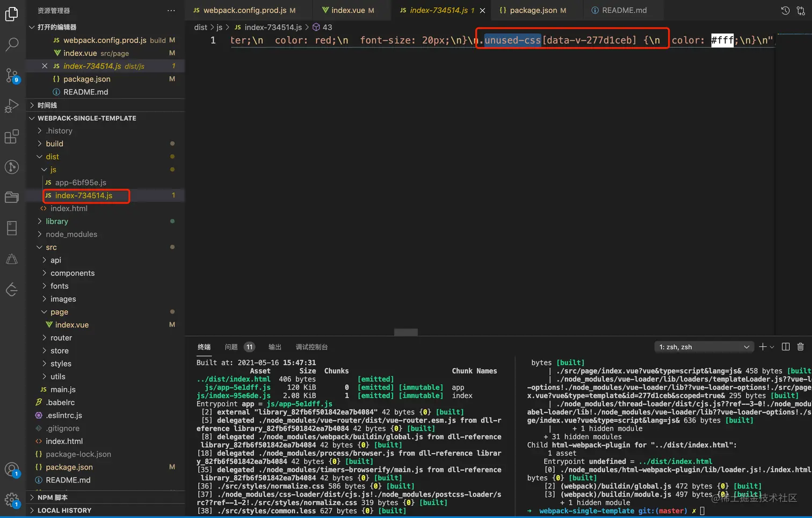Click the 'js' breadcrumb segment
This screenshot has width=812, height=518.
(x=219, y=27)
